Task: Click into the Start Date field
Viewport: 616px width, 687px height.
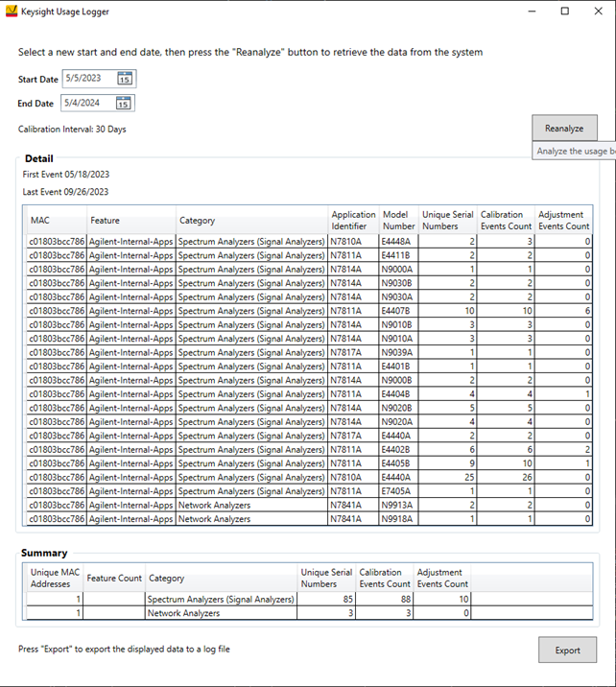Action: (x=89, y=79)
